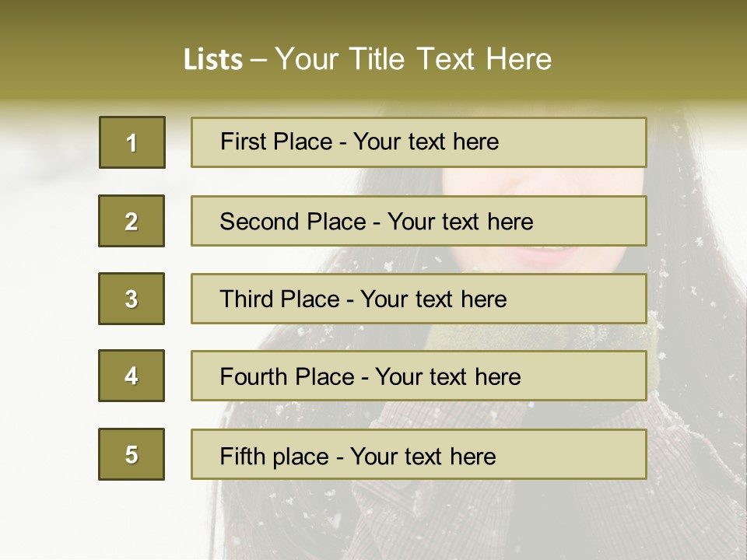The height and width of the screenshot is (560, 747).
Task: Click the number 3 square
Action: click(132, 299)
